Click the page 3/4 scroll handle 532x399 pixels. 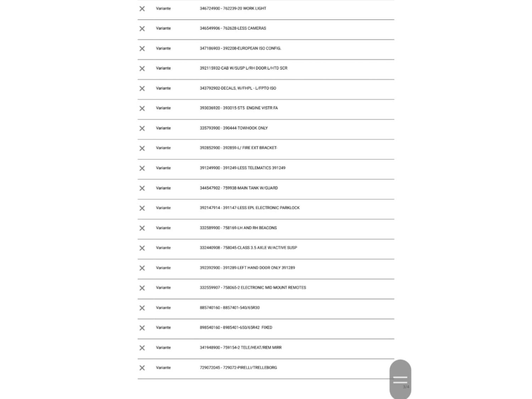coord(400,379)
